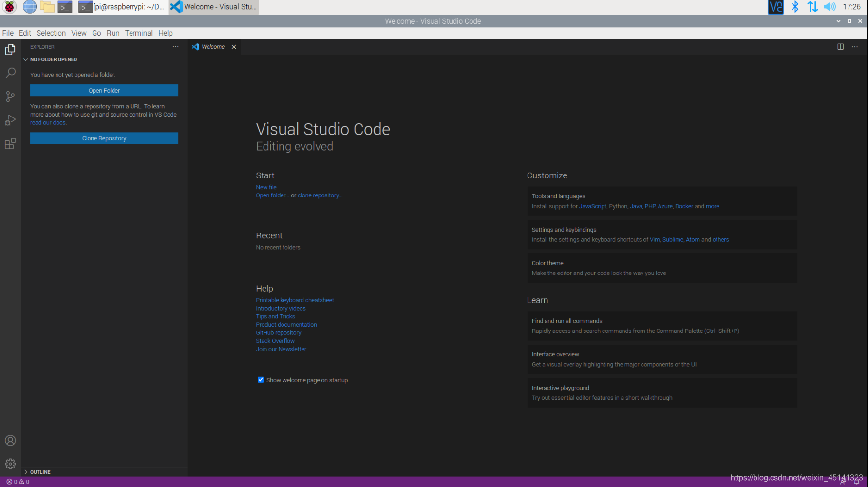This screenshot has height=487, width=868.
Task: Open the file manager from taskbar
Action: 47,7
